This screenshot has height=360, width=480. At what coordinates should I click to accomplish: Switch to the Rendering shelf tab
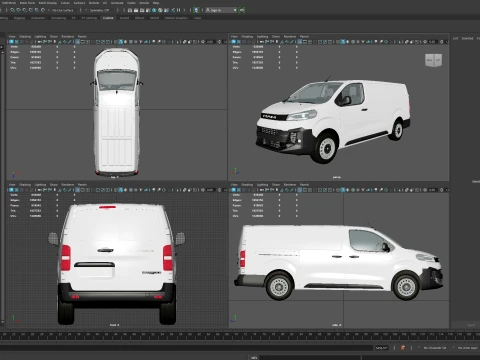[59, 18]
